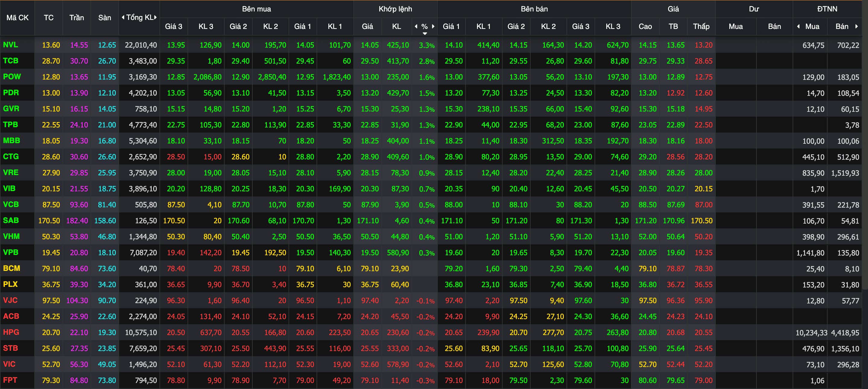The image size is (868, 389).
Task: Open the VIC stock symbol
Action: pos(9,364)
